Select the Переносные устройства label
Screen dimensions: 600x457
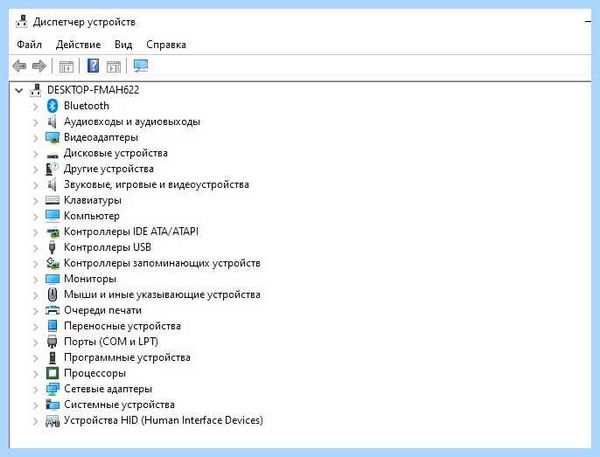pos(122,326)
